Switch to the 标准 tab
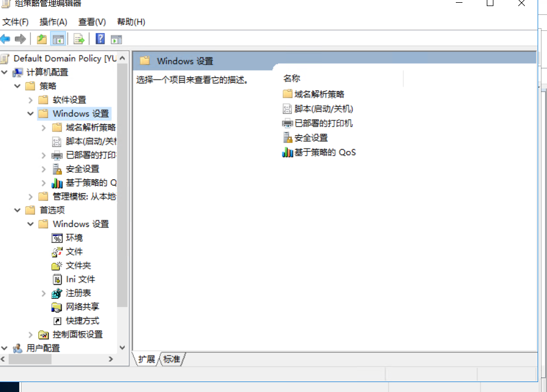Image resolution: width=547 pixels, height=392 pixels. pyautogui.click(x=172, y=359)
